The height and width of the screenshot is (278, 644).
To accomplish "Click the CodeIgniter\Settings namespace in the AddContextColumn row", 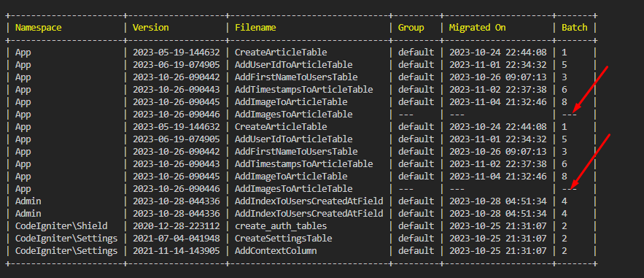I will [x=66, y=251].
